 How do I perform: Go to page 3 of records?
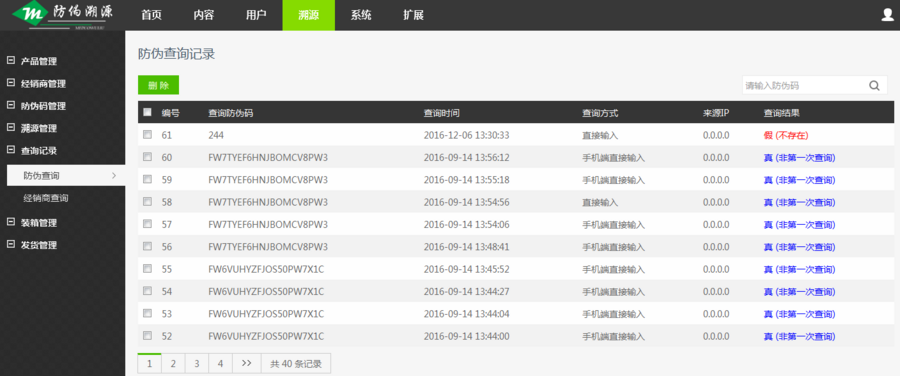click(196, 363)
